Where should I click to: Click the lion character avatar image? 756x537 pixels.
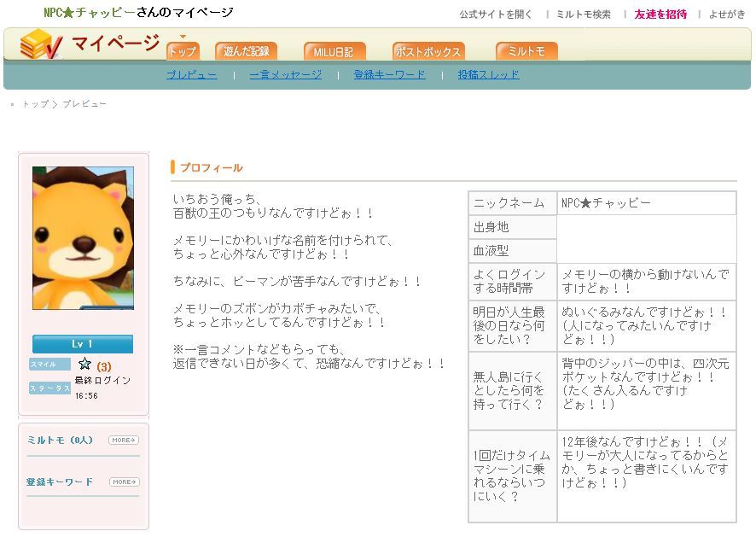[x=83, y=238]
